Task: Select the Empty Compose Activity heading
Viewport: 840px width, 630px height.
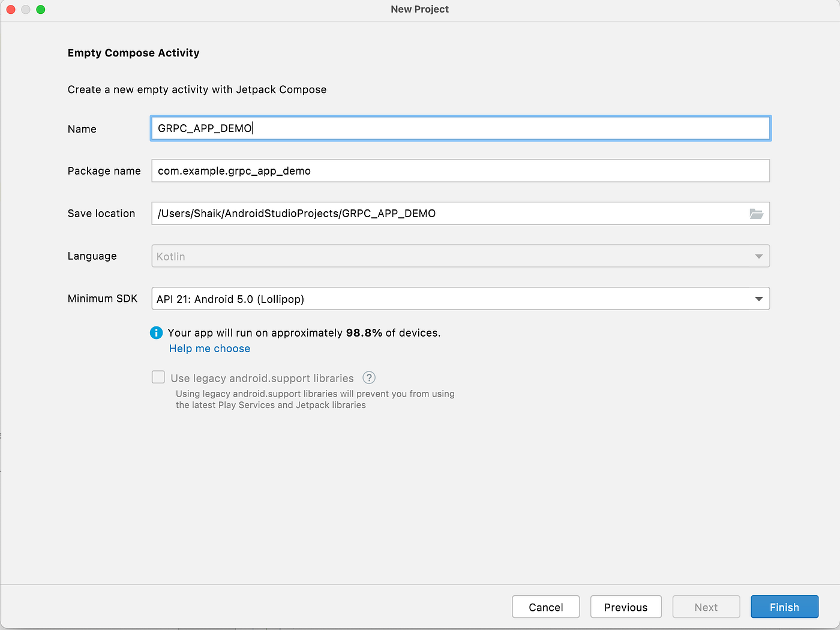Action: [x=133, y=53]
